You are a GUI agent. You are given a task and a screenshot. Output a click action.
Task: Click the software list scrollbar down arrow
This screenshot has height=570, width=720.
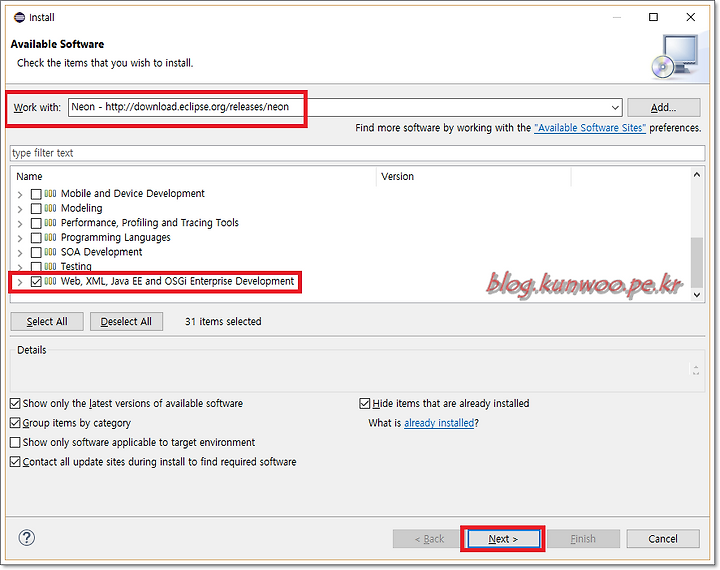coord(697,295)
